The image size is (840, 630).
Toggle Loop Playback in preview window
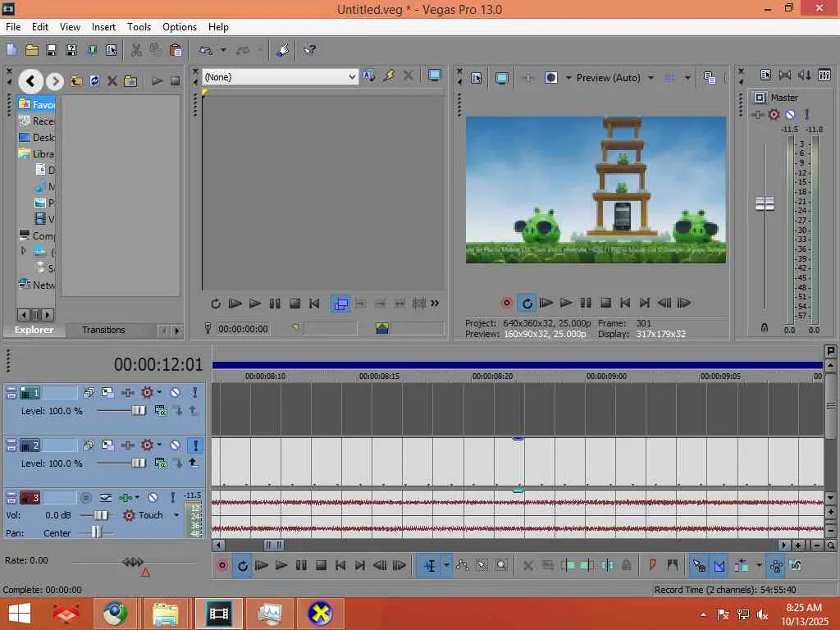point(527,303)
